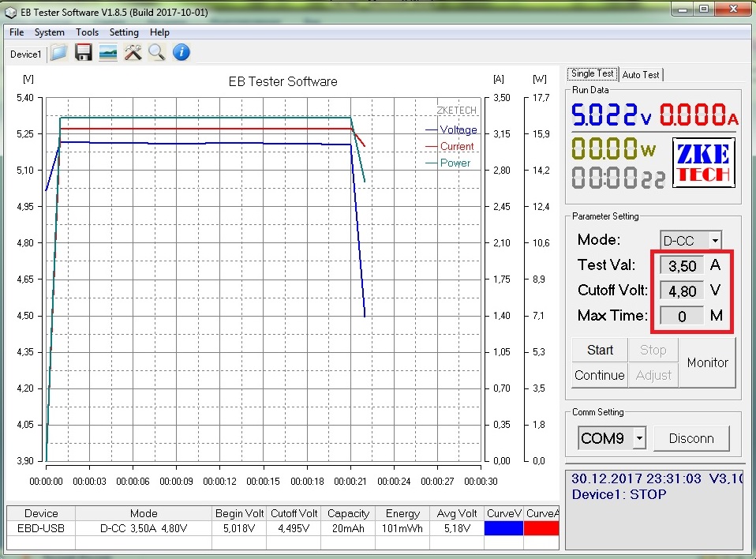The image size is (756, 559).
Task: Select the EBD-USB device cell
Action: point(41,528)
